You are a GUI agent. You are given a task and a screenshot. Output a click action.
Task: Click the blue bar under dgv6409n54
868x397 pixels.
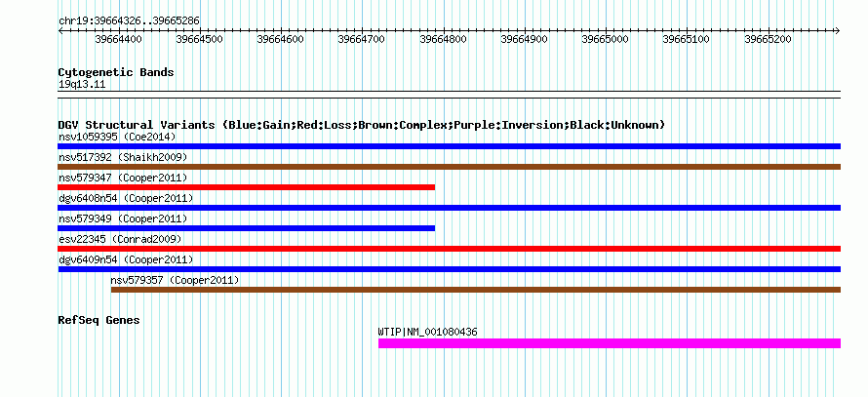click(x=449, y=269)
